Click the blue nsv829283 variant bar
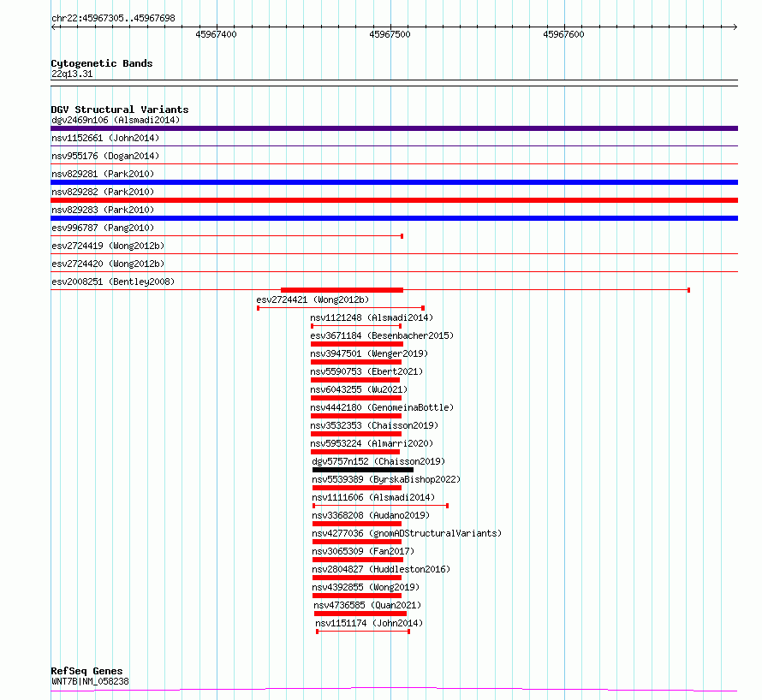This screenshot has width=762, height=700. click(x=394, y=218)
